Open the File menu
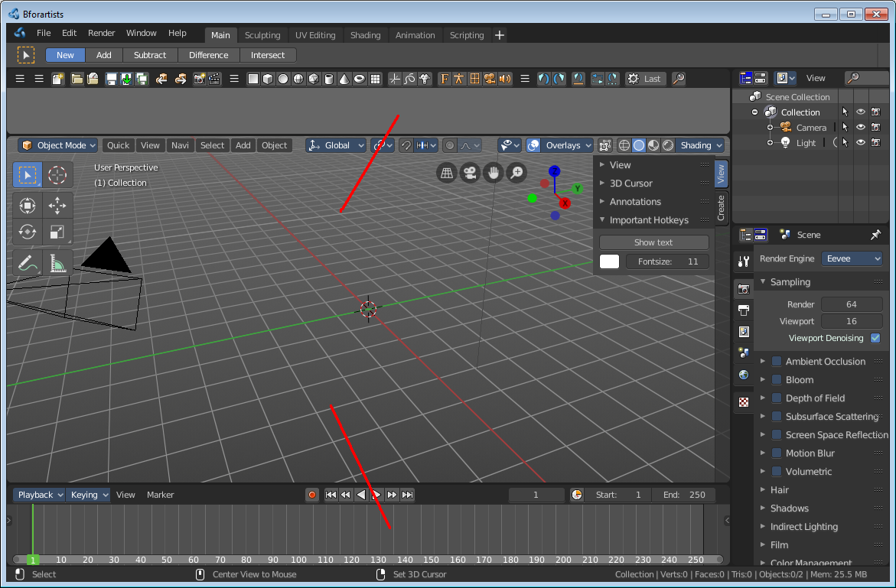The height and width of the screenshot is (588, 896). click(x=44, y=33)
